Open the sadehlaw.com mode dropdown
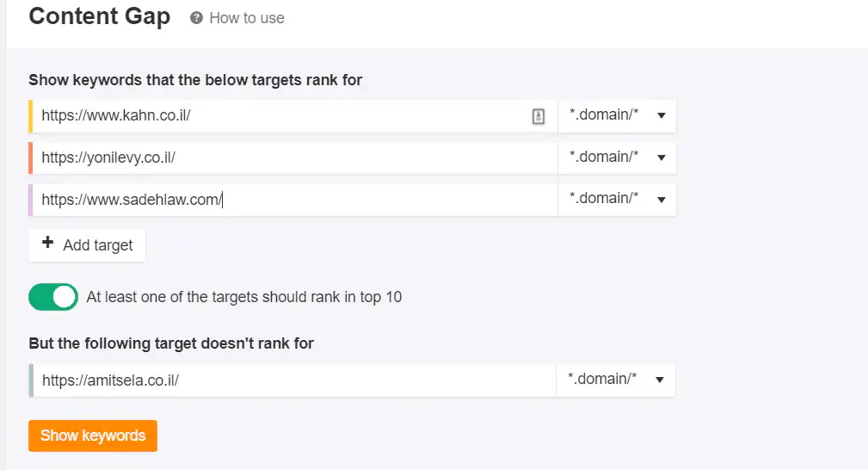Viewport: 868px width, 470px height. [617, 198]
